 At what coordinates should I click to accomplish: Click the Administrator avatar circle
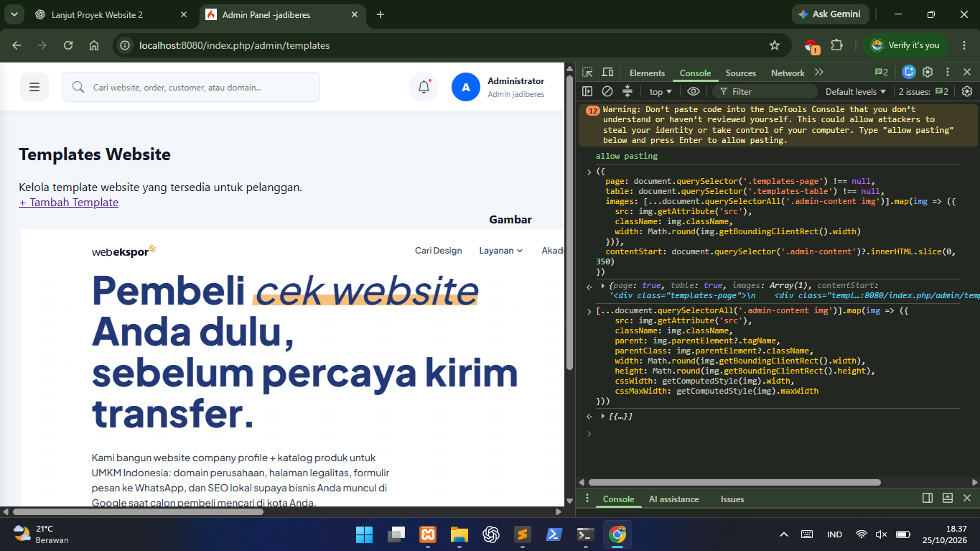coord(466,87)
